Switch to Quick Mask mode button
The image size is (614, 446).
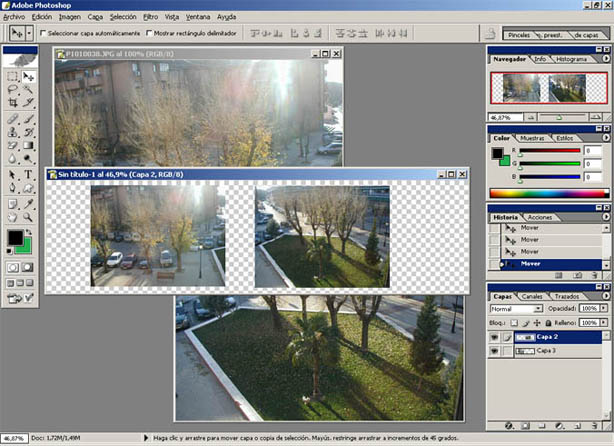(x=28, y=267)
